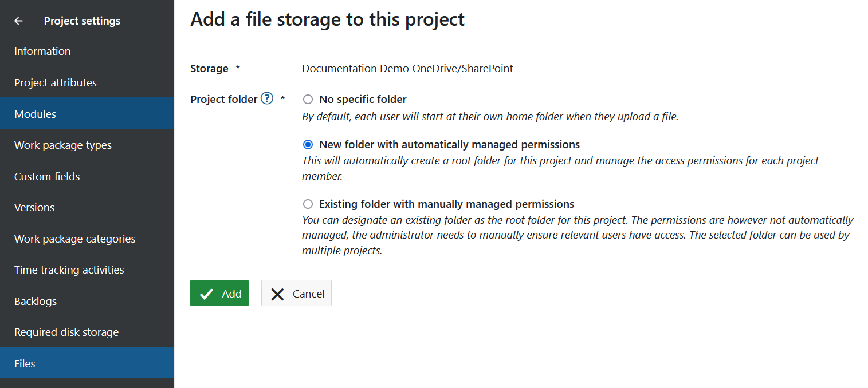Image resolution: width=868 pixels, height=388 pixels.
Task: Open Work package categories
Action: (x=75, y=239)
